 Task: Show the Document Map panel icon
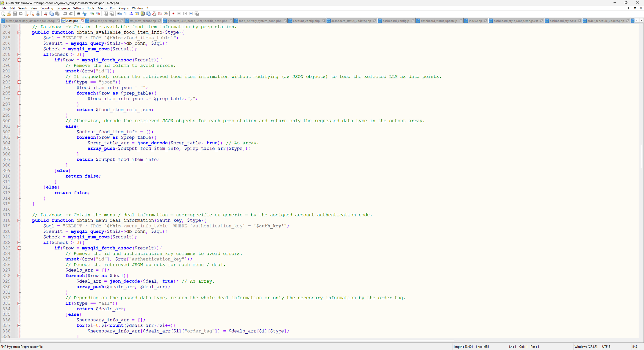[x=143, y=14]
